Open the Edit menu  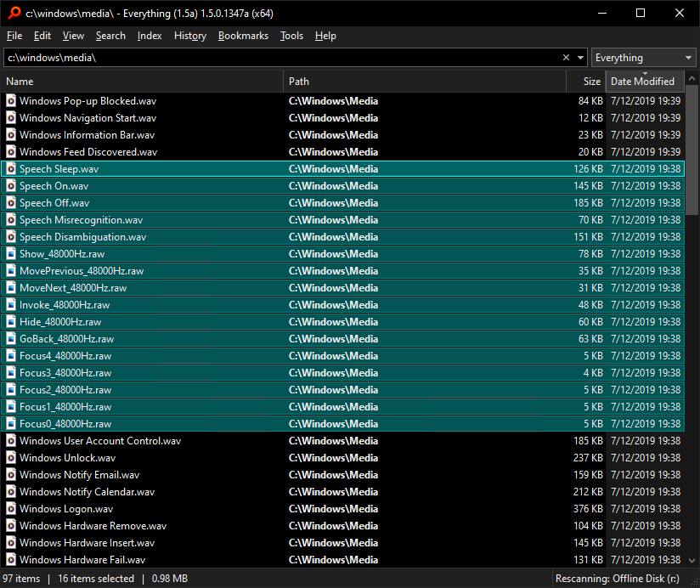(42, 36)
